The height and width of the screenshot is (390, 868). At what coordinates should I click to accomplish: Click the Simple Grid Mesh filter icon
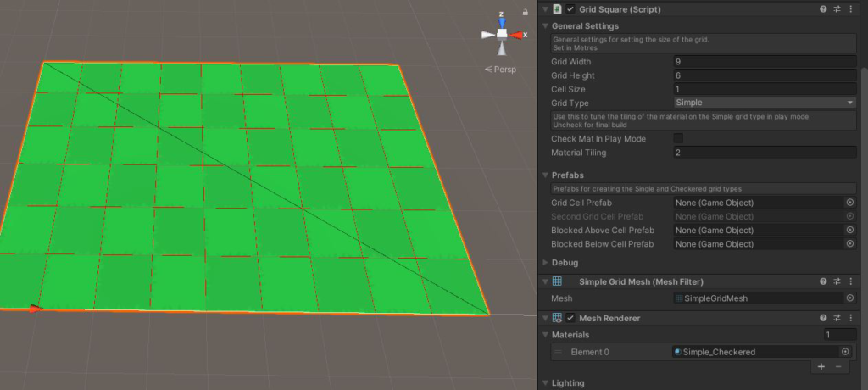558,281
